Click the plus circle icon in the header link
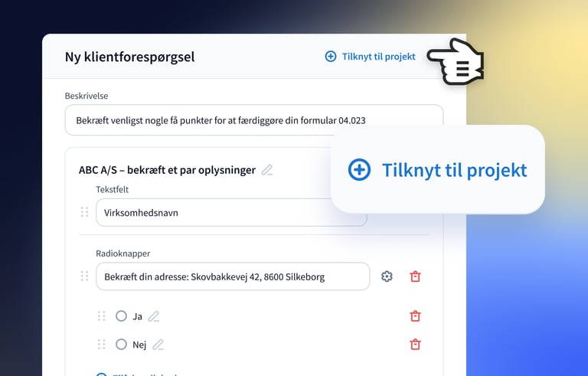 331,57
